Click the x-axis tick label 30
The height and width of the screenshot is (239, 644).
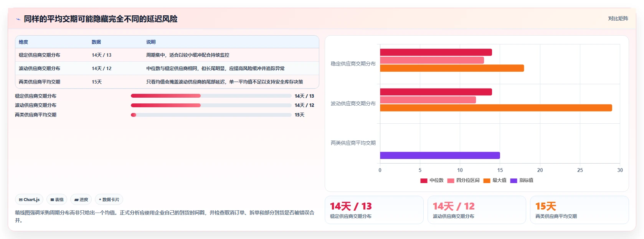620,170
